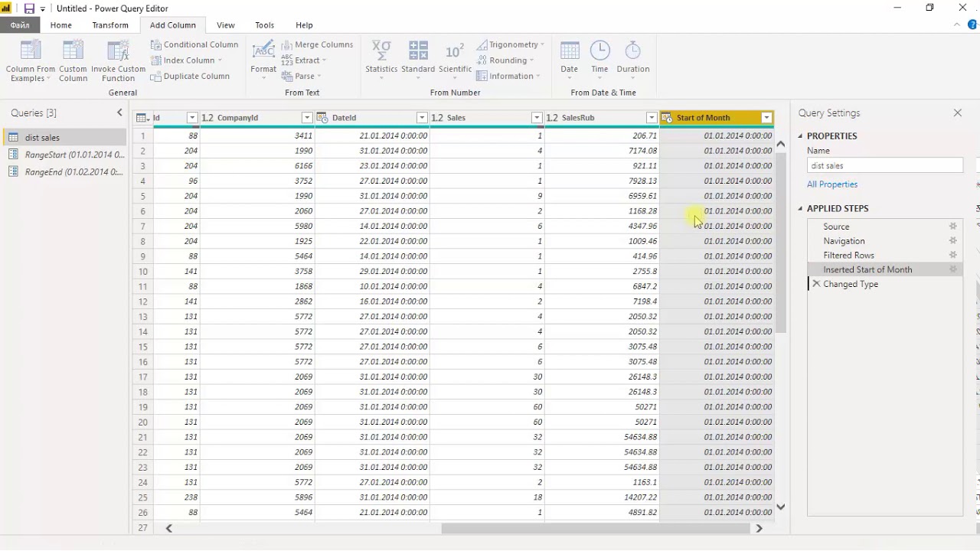Open Trigonometry dropdown

pyautogui.click(x=511, y=44)
